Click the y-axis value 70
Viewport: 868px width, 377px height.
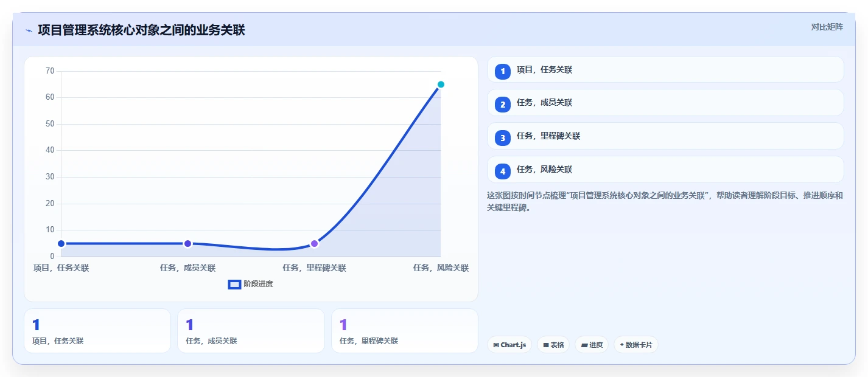coord(50,71)
